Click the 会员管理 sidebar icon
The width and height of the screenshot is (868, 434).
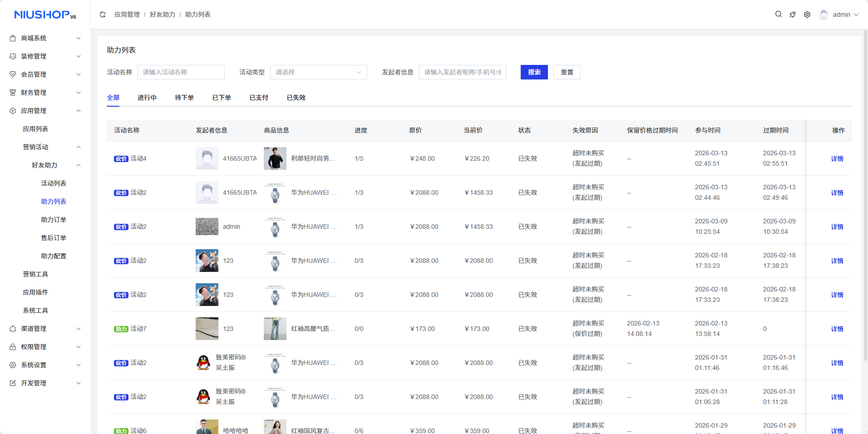click(13, 74)
